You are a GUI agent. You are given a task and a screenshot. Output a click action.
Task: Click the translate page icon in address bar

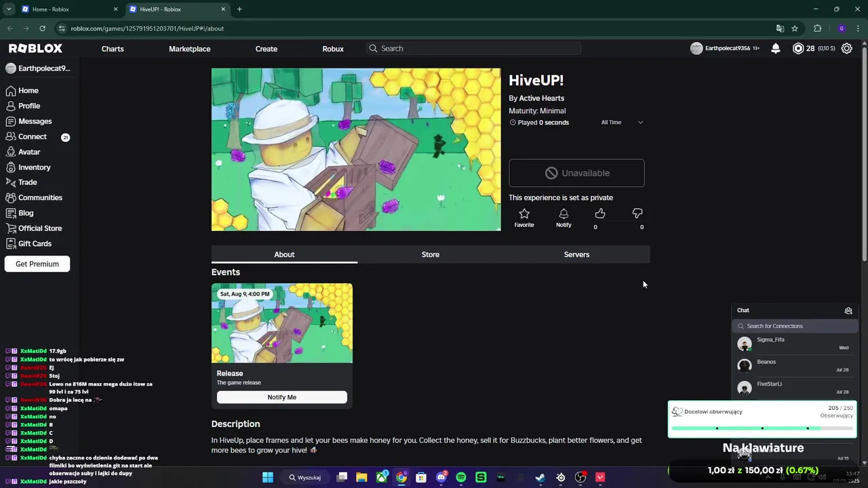pos(780,28)
